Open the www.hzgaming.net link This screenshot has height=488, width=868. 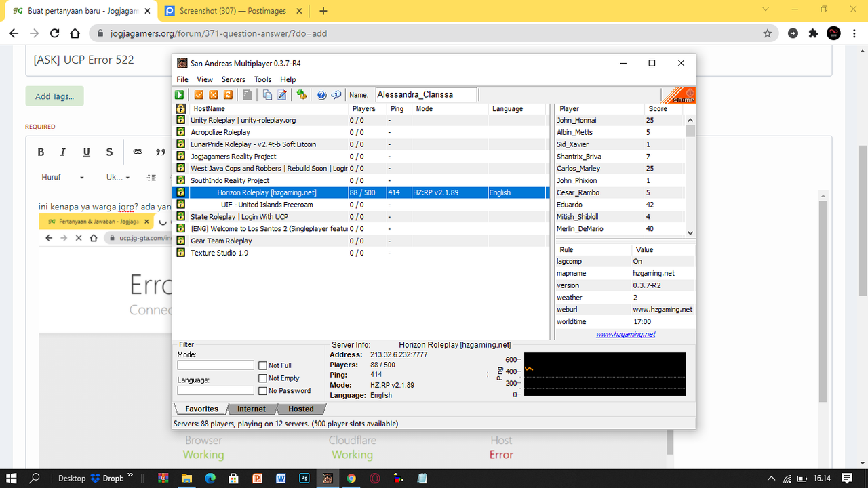625,334
